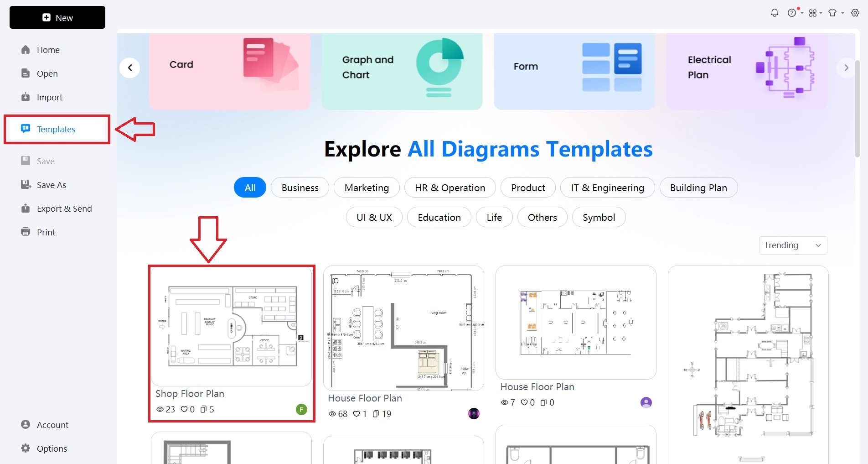This screenshot has height=464, width=868.
Task: Show next template categories with right arrow
Action: tap(846, 68)
